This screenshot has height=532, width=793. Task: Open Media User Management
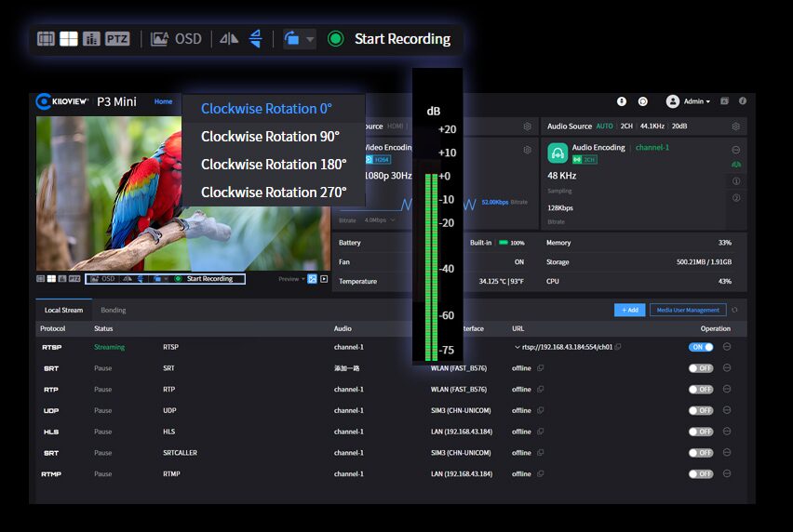(688, 310)
